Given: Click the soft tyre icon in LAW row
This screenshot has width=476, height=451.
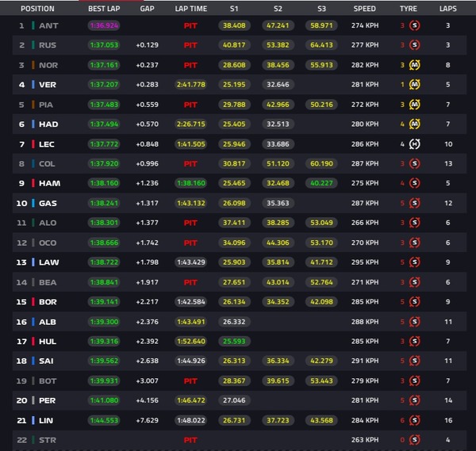Looking at the screenshot, I should tap(414, 262).
